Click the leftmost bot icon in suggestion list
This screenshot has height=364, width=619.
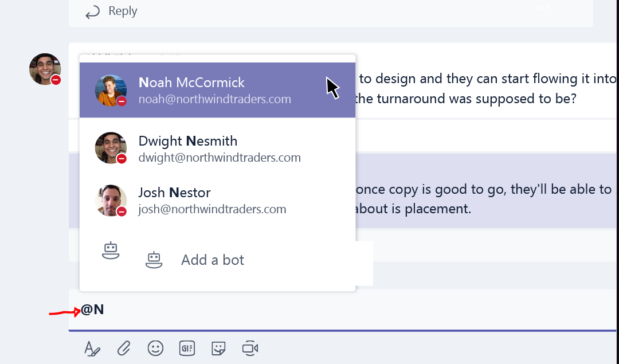click(x=111, y=251)
